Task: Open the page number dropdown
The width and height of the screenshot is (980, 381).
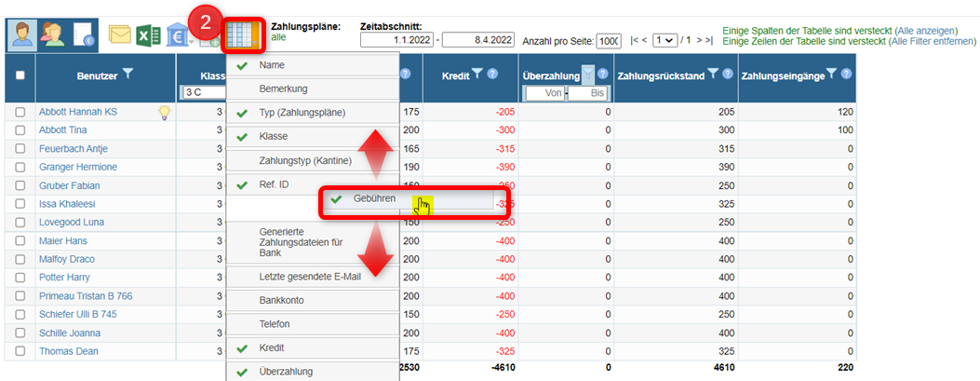Action: pos(665,41)
